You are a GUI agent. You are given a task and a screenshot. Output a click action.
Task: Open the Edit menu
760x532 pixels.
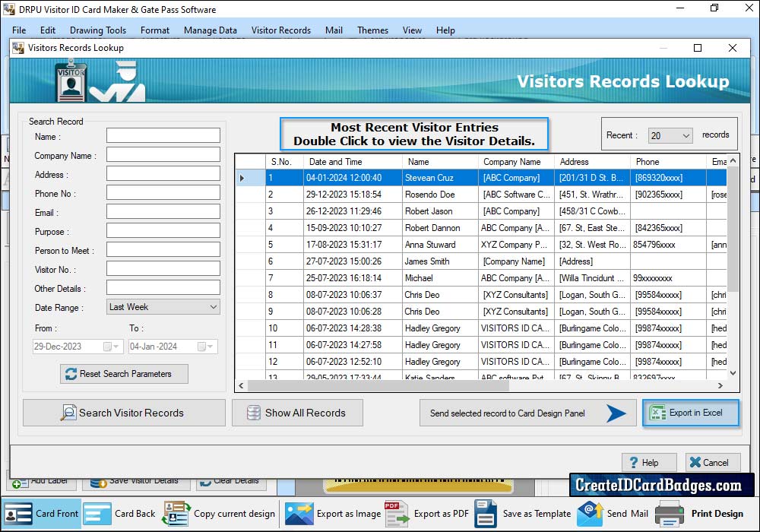(47, 30)
